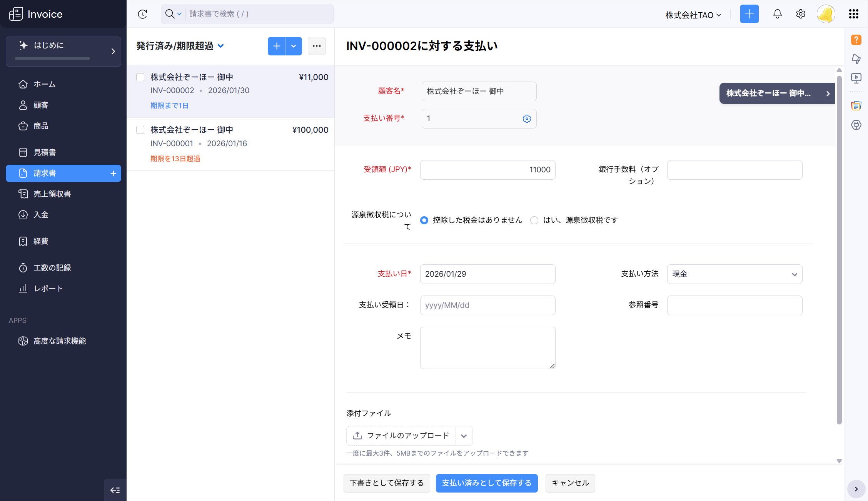Check the INV-000001 invoice checkbox

(x=140, y=130)
